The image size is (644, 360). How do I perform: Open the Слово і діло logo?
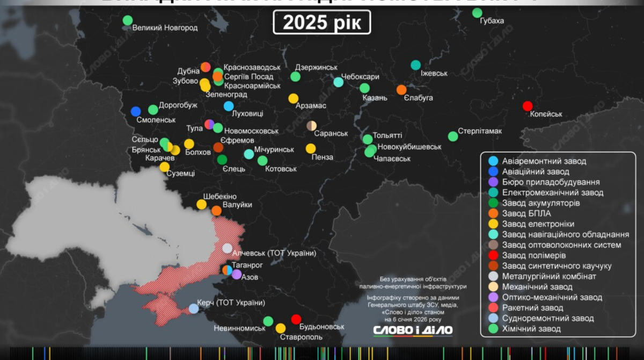pyautogui.click(x=413, y=330)
